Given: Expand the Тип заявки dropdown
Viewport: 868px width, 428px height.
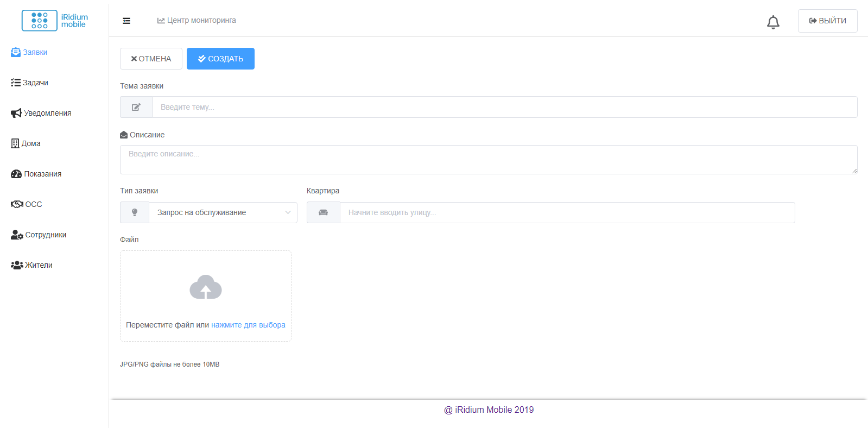Looking at the screenshot, I should point(223,212).
